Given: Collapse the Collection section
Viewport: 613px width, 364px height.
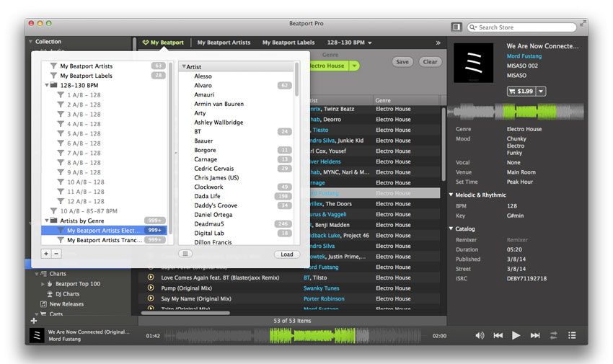Looking at the screenshot, I should (x=30, y=41).
